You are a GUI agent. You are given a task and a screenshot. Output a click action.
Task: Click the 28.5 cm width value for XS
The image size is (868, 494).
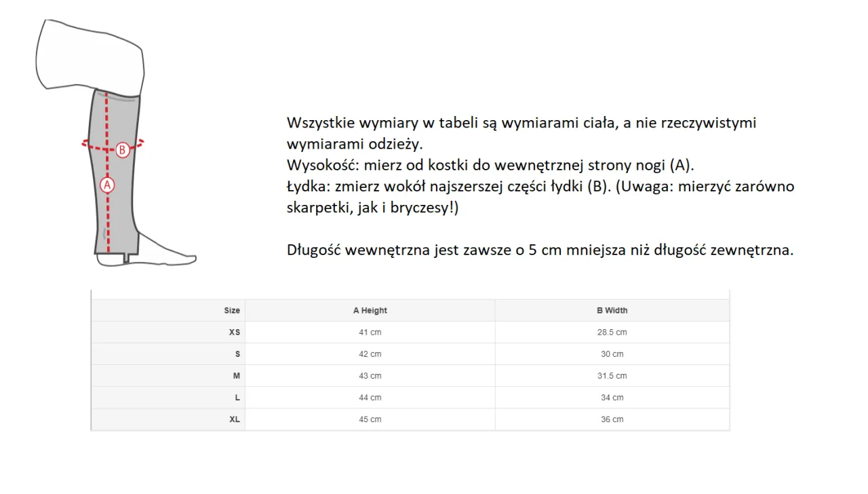612,332
